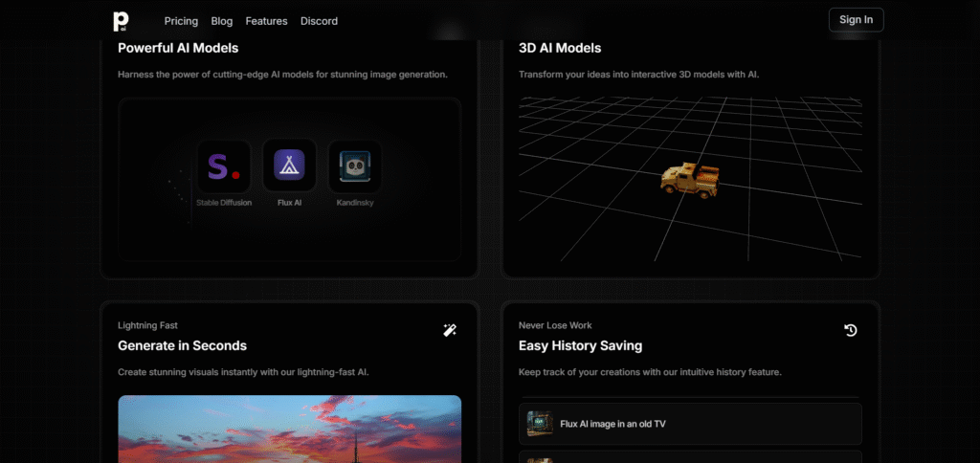Viewport: 980px width, 463px height.
Task: Click 'Transform your ideas into interactive' description
Action: point(638,75)
